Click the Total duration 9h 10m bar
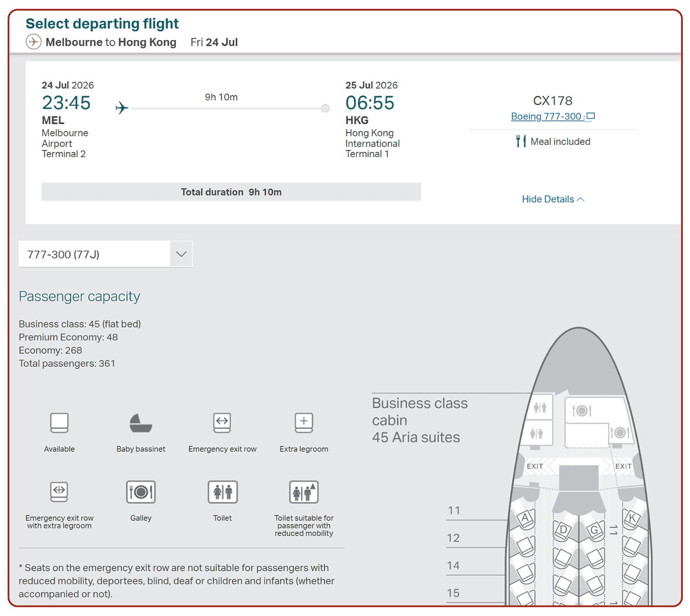 click(x=231, y=192)
